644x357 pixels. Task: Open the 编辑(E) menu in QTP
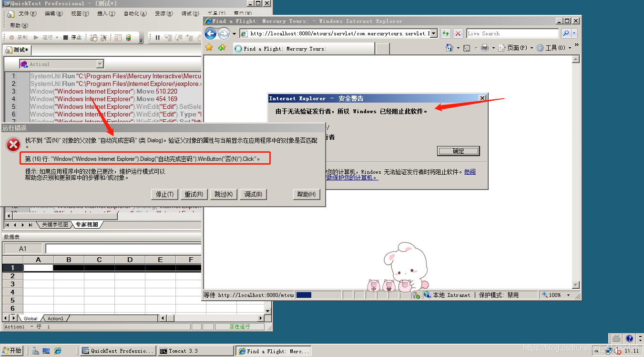53,13
